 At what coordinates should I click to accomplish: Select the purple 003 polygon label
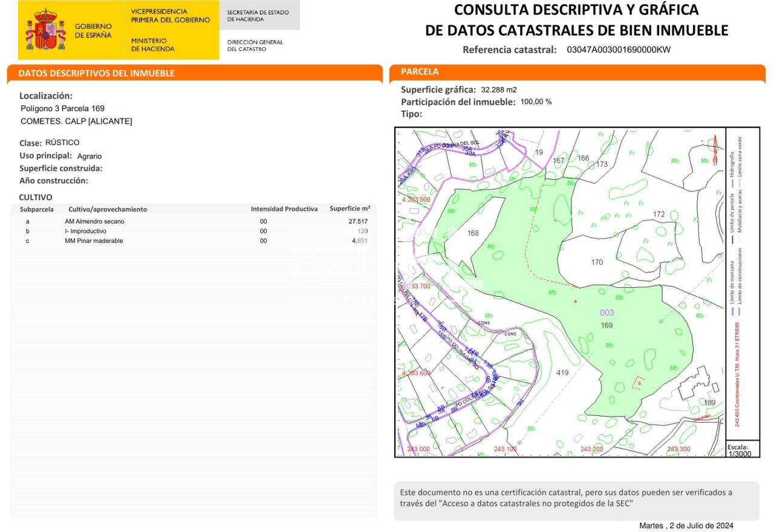click(607, 313)
